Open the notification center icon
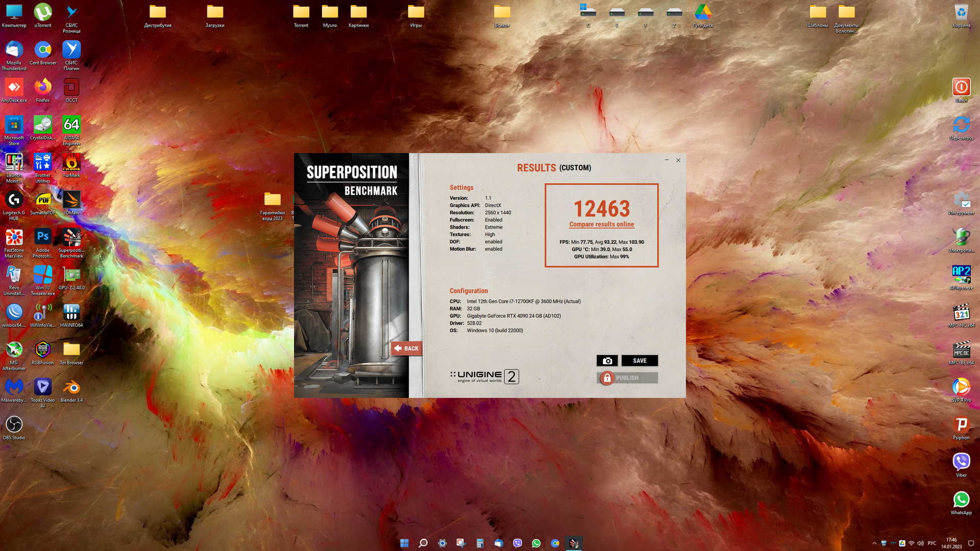The image size is (980, 551). tap(971, 543)
